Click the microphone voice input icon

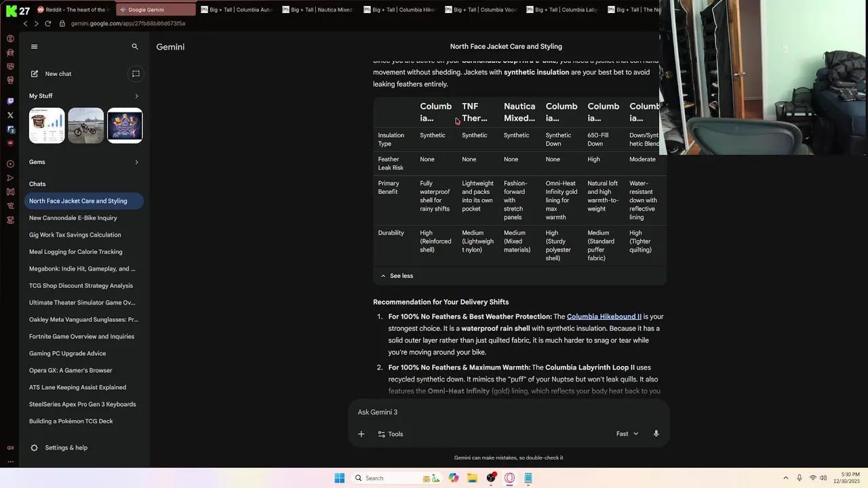coord(656,434)
